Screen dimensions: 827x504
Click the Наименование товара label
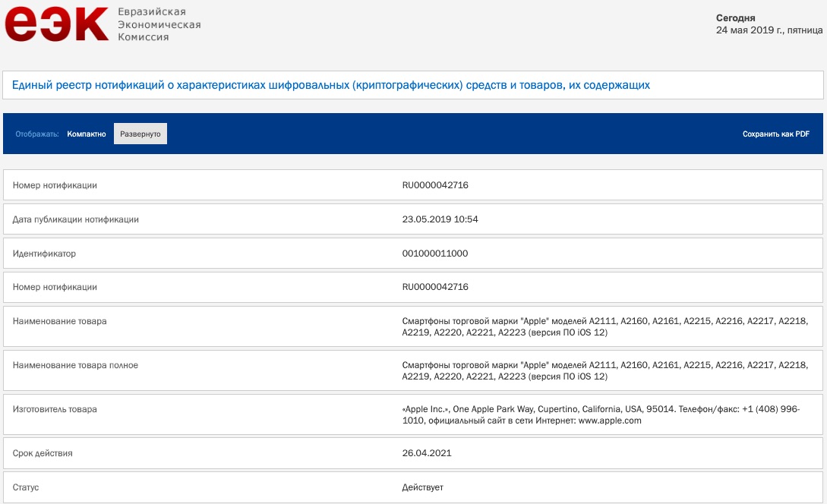59,321
